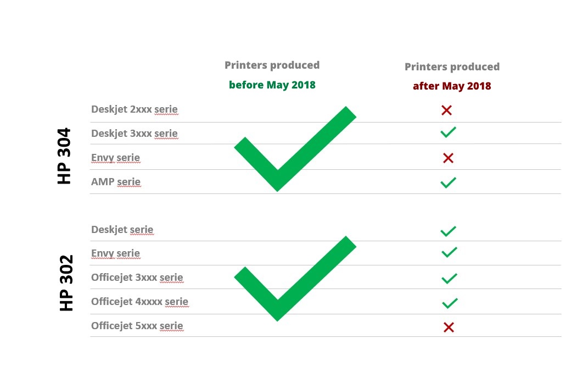Click the 'before May 2018' green heading
The image size is (588, 366).
pos(272,85)
